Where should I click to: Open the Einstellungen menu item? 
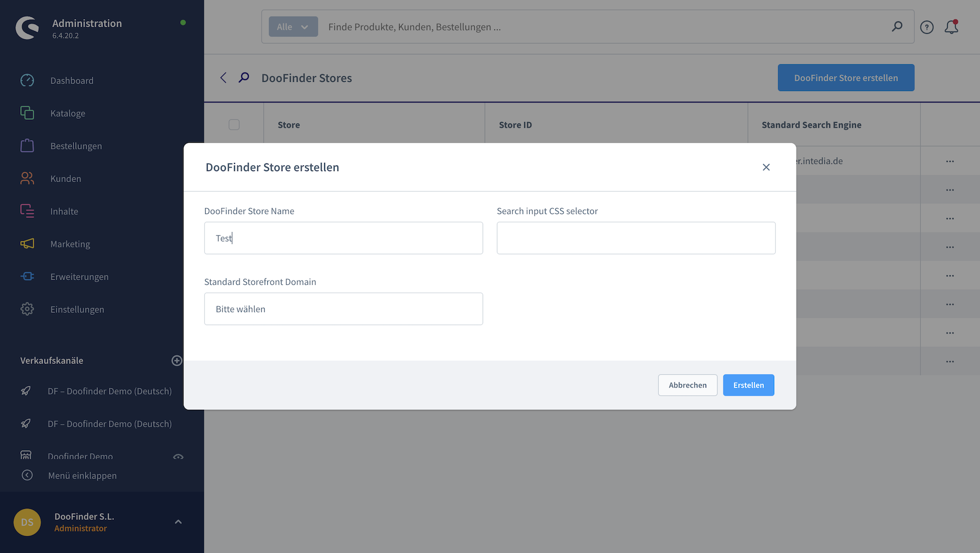tap(77, 309)
